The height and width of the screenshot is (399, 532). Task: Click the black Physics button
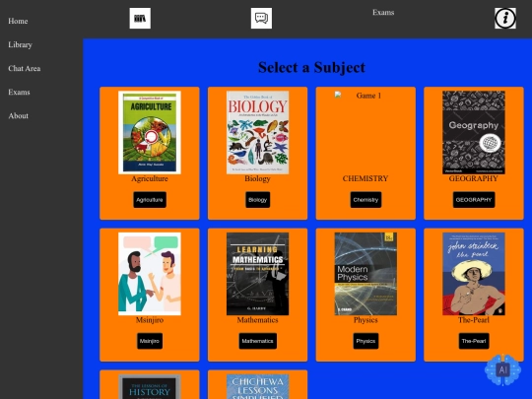click(x=366, y=341)
